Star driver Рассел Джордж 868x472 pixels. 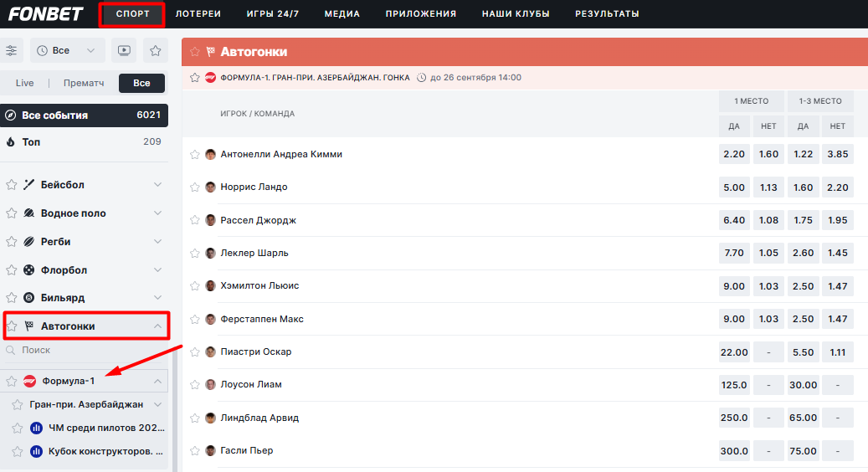[195, 220]
